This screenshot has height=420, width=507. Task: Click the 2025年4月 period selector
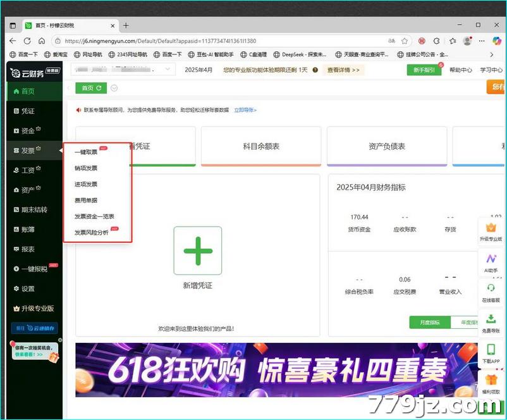(199, 70)
